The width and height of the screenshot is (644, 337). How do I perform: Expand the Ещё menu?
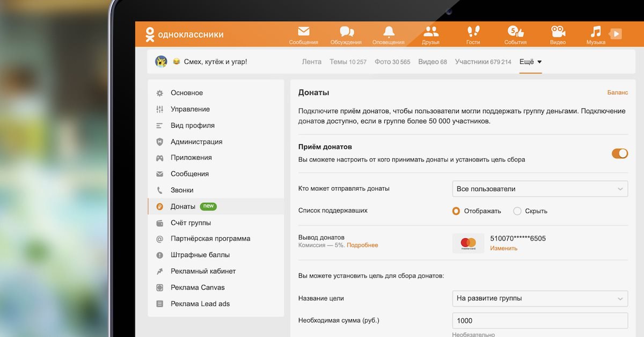click(530, 62)
